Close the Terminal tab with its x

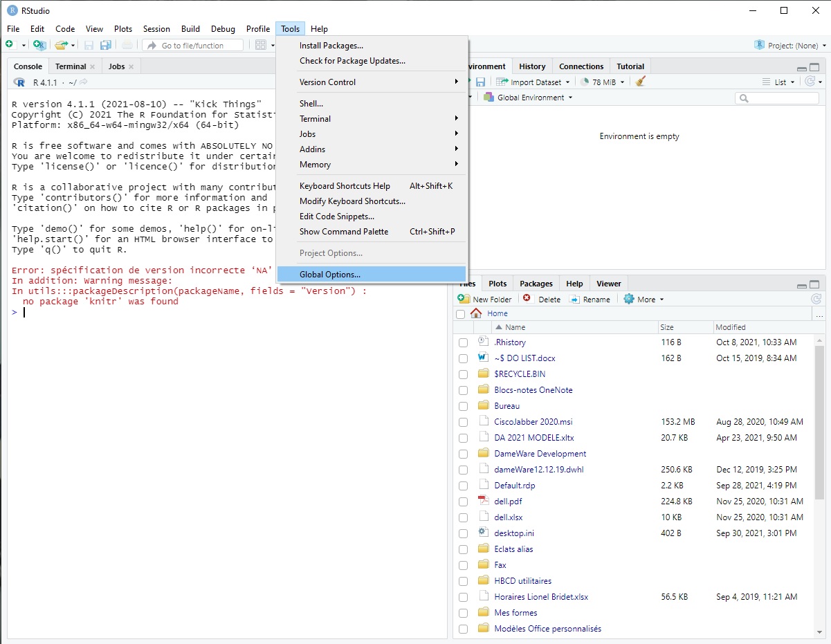pos(93,67)
